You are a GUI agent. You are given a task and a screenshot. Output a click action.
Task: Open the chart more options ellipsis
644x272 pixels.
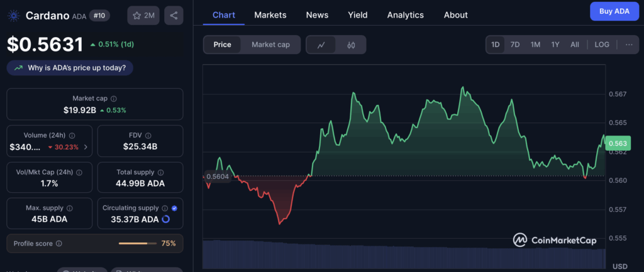[629, 45]
